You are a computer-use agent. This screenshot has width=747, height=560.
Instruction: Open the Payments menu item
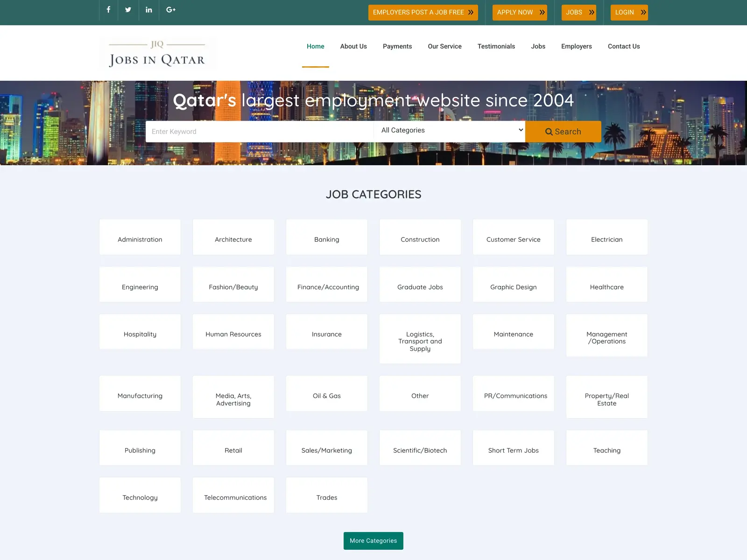(x=397, y=46)
